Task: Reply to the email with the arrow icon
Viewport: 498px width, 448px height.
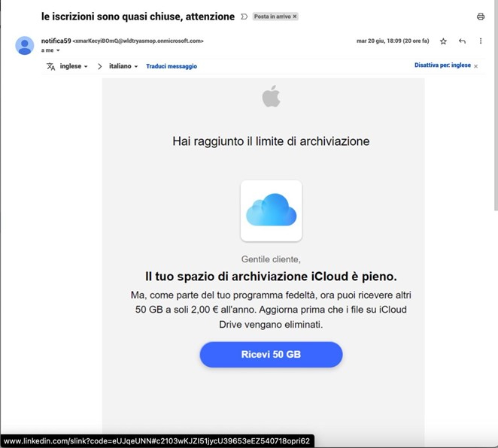Action: [x=462, y=41]
